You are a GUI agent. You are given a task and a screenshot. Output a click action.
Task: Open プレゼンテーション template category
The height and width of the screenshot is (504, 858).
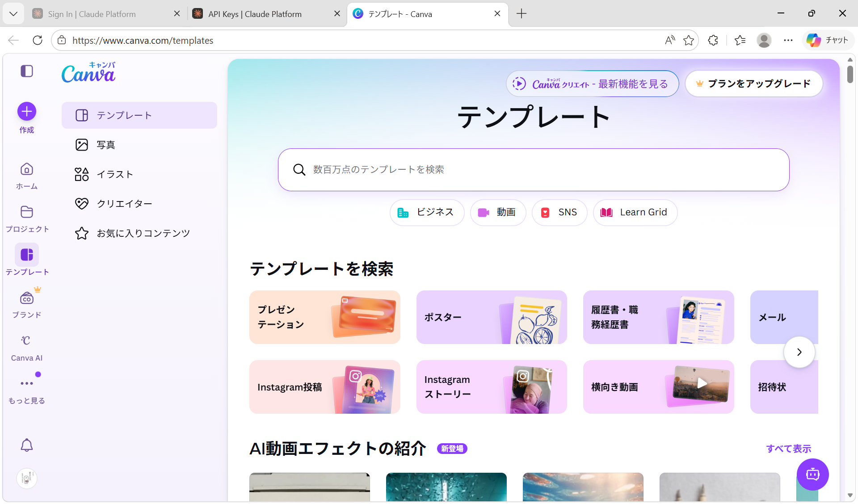[x=325, y=317]
